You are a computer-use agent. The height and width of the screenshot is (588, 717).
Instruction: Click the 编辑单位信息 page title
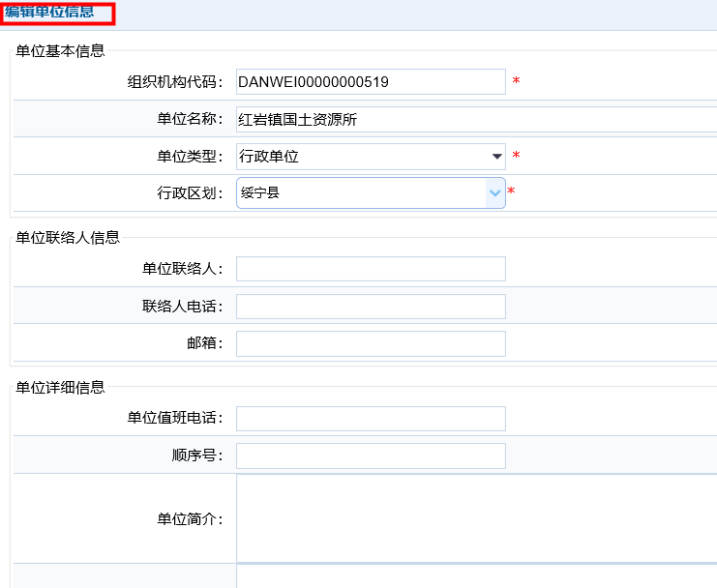pos(50,12)
